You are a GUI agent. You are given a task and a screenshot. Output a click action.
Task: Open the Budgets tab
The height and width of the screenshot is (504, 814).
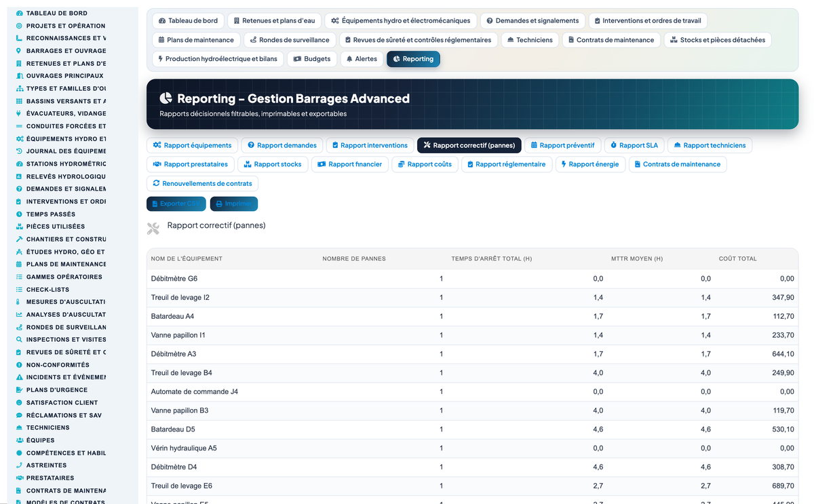(x=312, y=59)
